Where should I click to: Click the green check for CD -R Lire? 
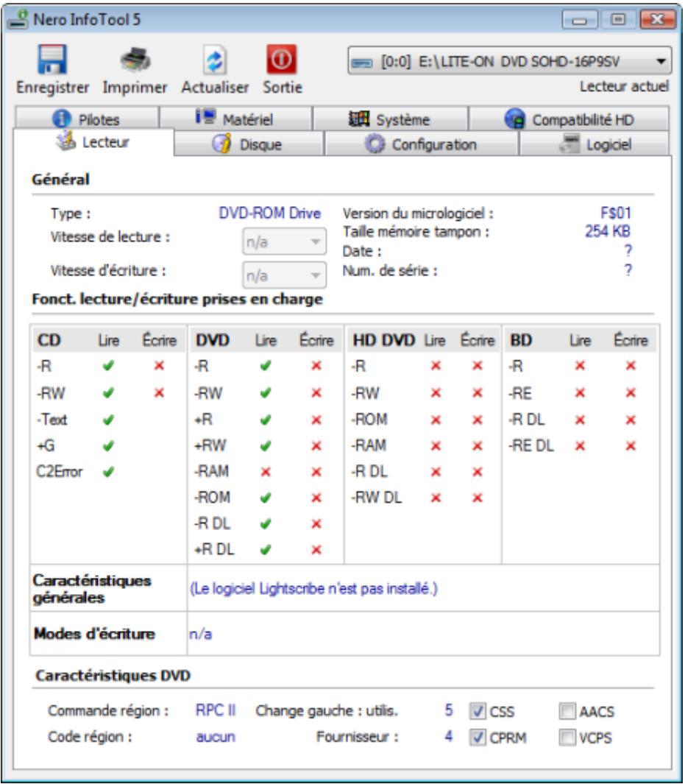tap(108, 366)
